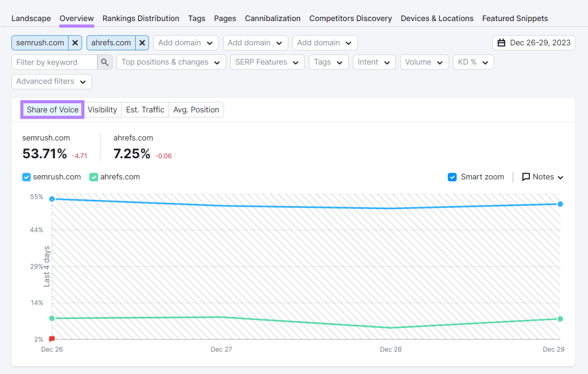Viewport: 588px width, 374px height.
Task: Click semrush.com domain chip
Action: (x=40, y=43)
